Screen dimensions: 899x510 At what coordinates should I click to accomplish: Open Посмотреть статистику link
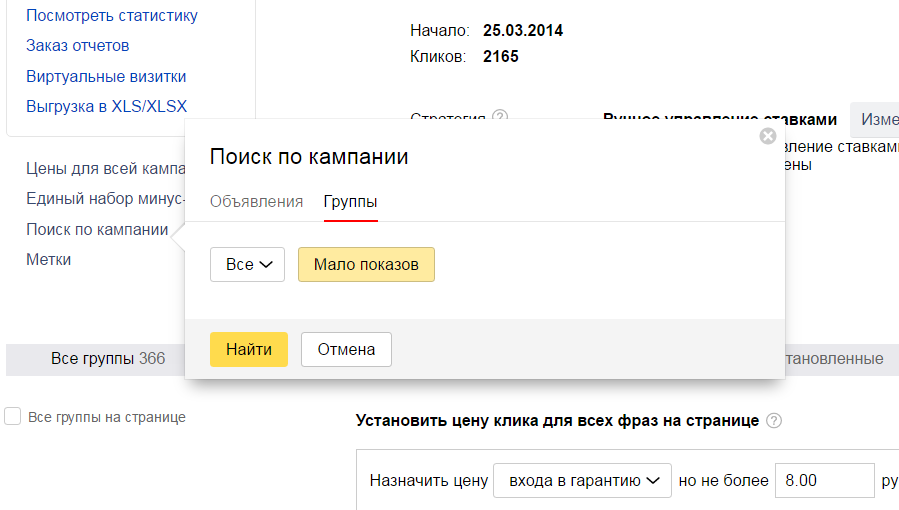click(112, 16)
